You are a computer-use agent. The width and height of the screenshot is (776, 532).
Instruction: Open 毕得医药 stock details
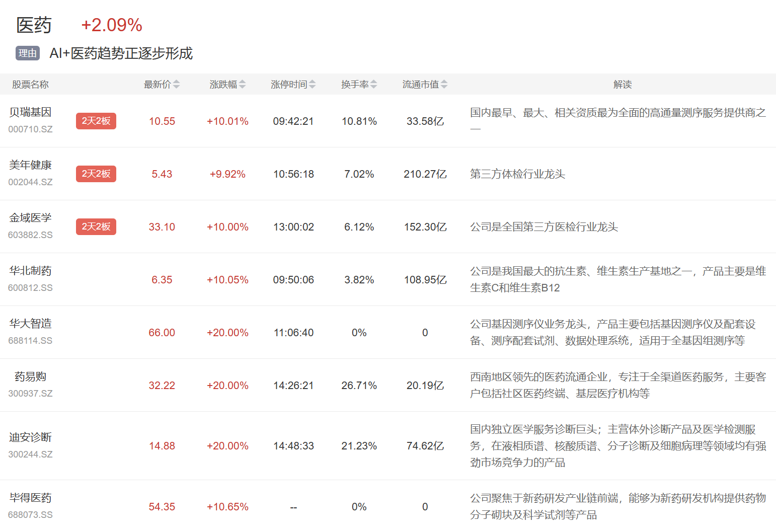tap(30, 498)
